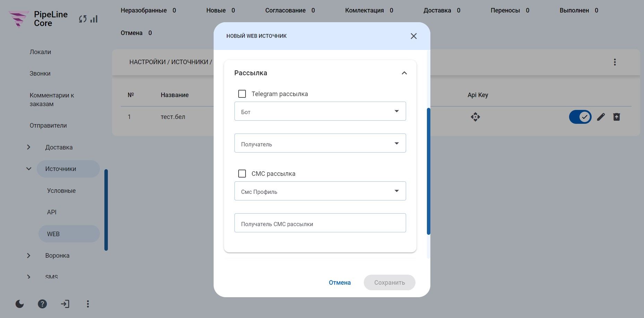The height and width of the screenshot is (318, 644).
Task: Select API sources submenu
Action: 52,212
